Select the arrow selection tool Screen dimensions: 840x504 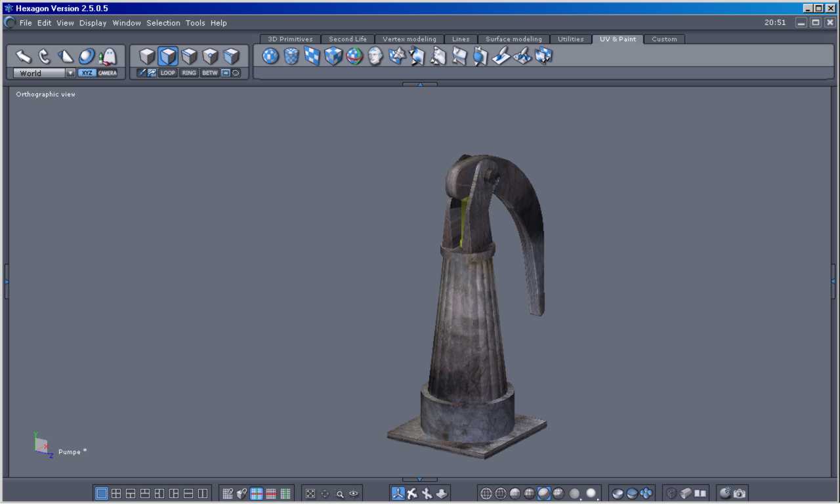pos(24,56)
